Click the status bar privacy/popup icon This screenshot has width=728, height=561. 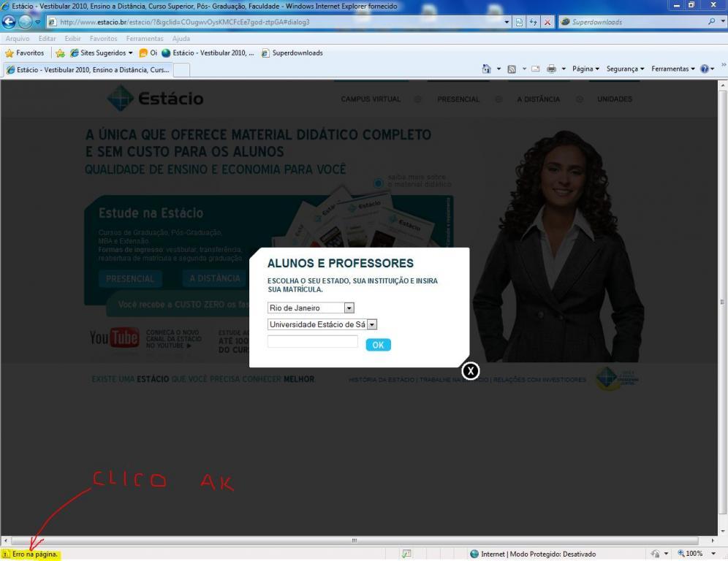tap(406, 554)
